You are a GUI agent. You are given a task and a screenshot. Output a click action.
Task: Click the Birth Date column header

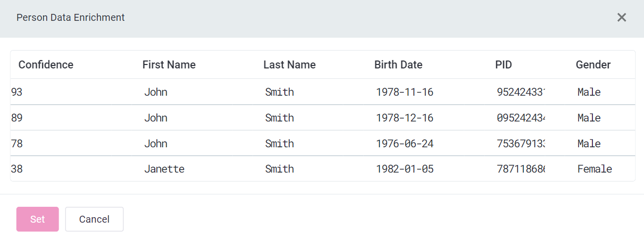(398, 65)
